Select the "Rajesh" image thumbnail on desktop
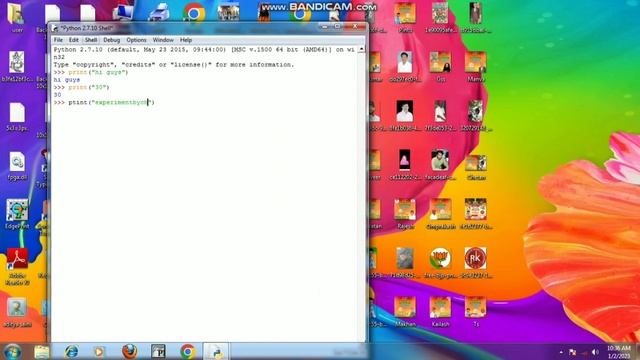The width and height of the screenshot is (640, 360). point(405,214)
